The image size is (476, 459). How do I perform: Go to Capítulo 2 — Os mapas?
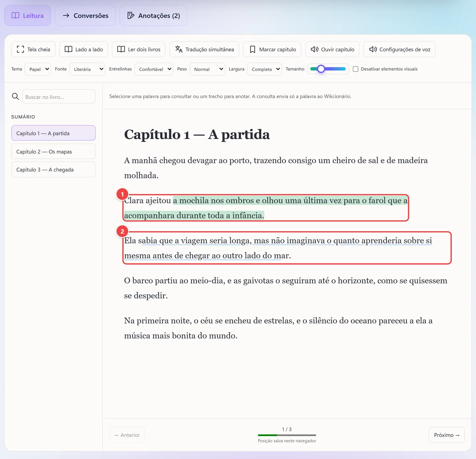tap(54, 152)
